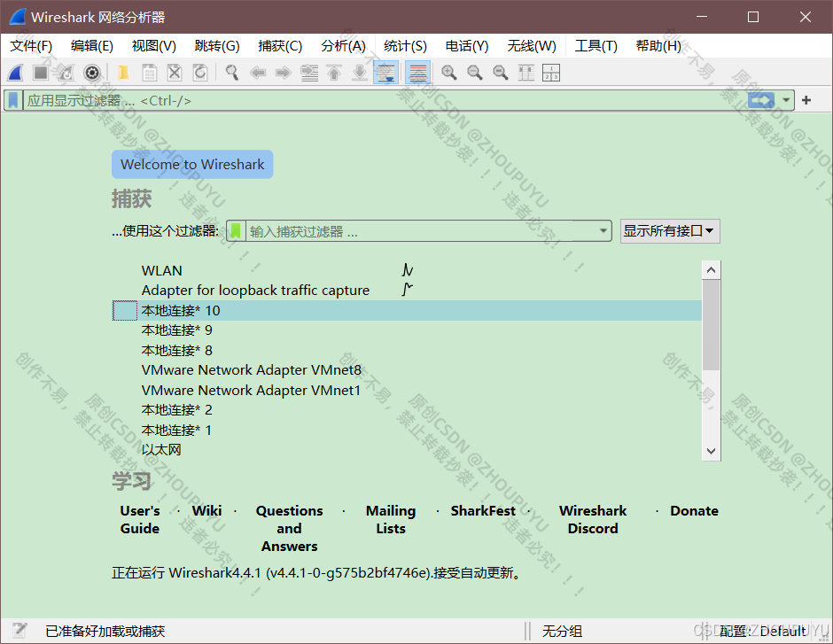The width and height of the screenshot is (833, 644).
Task: Reset text to normal size icon
Action: (501, 73)
